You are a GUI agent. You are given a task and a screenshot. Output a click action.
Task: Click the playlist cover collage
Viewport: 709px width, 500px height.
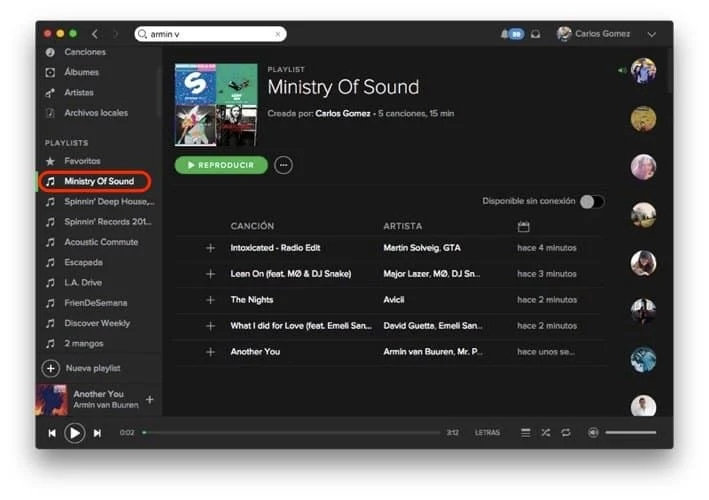tap(216, 105)
